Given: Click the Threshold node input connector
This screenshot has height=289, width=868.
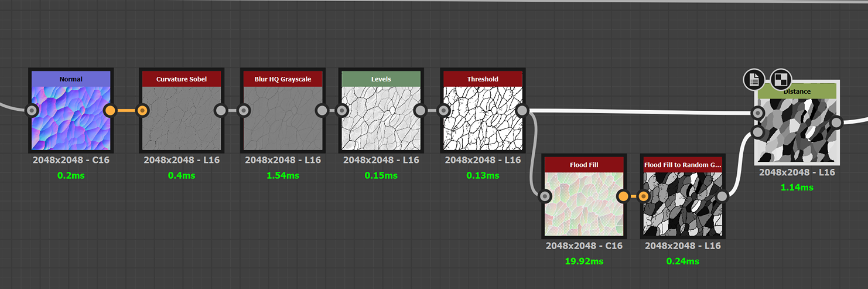Looking at the screenshot, I should [x=443, y=110].
